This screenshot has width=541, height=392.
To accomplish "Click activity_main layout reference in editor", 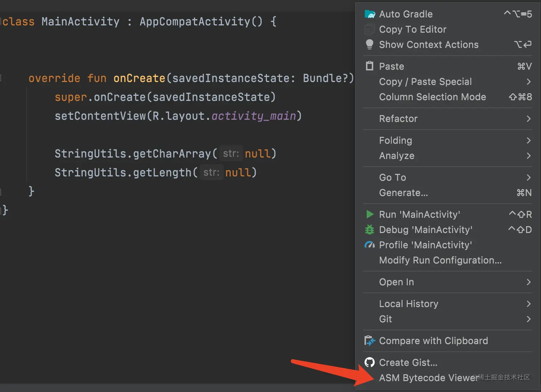I will click(x=254, y=116).
